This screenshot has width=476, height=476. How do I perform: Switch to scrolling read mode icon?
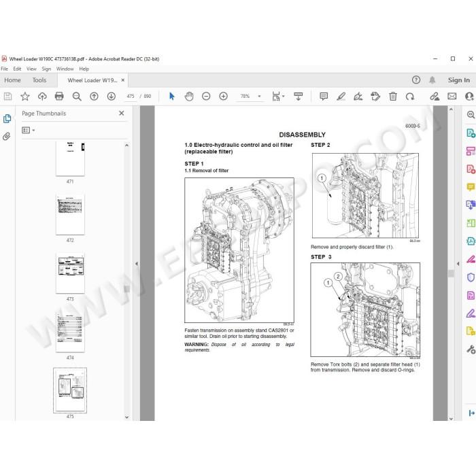point(299,97)
